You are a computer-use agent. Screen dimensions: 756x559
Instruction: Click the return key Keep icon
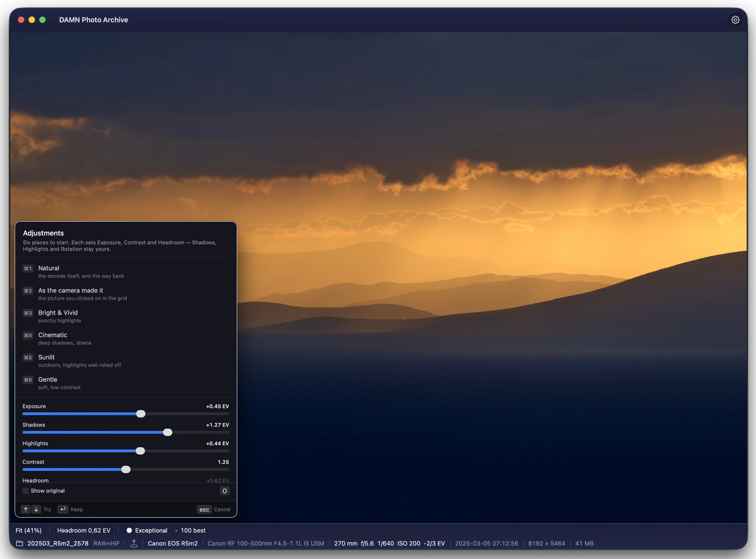tap(63, 510)
